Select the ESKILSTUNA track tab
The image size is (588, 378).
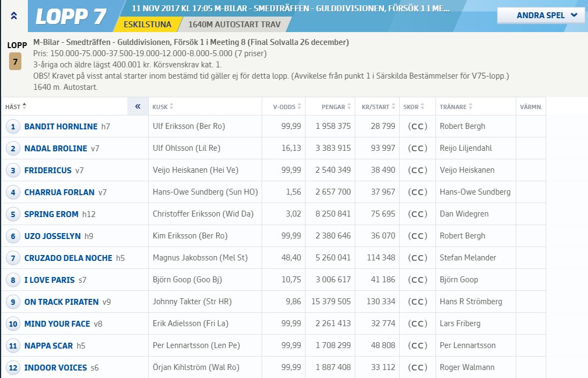147,25
